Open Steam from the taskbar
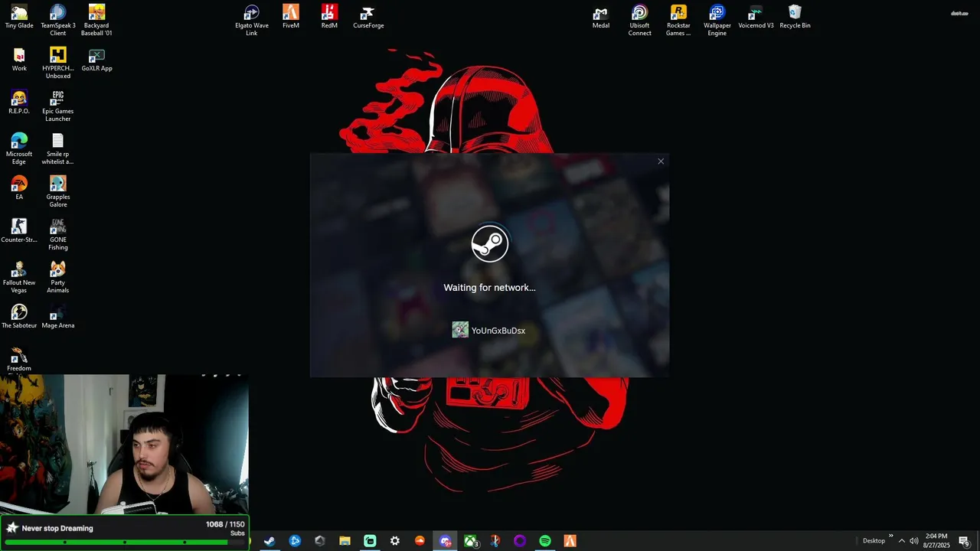 (x=269, y=541)
